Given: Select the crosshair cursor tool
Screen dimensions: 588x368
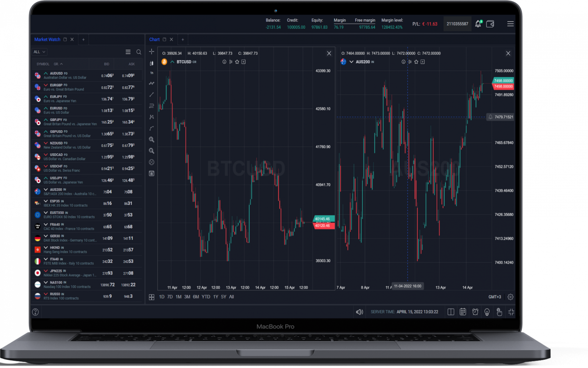Looking at the screenshot, I should [x=152, y=51].
